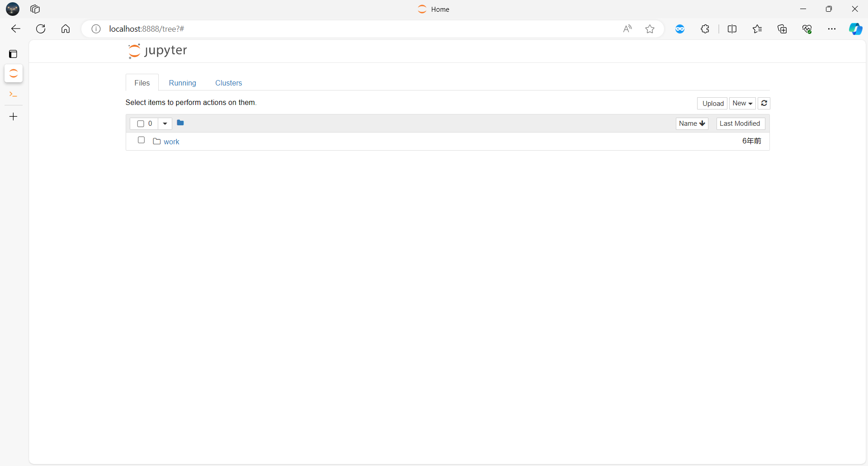
Task: Open the Jupyter server icon in sidebar
Action: (x=13, y=73)
